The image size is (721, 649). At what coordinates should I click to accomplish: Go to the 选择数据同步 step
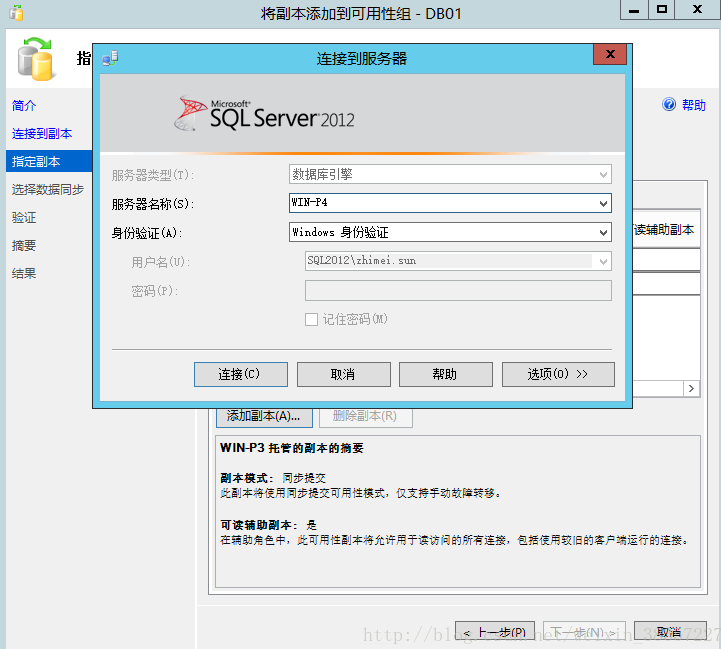(48, 190)
